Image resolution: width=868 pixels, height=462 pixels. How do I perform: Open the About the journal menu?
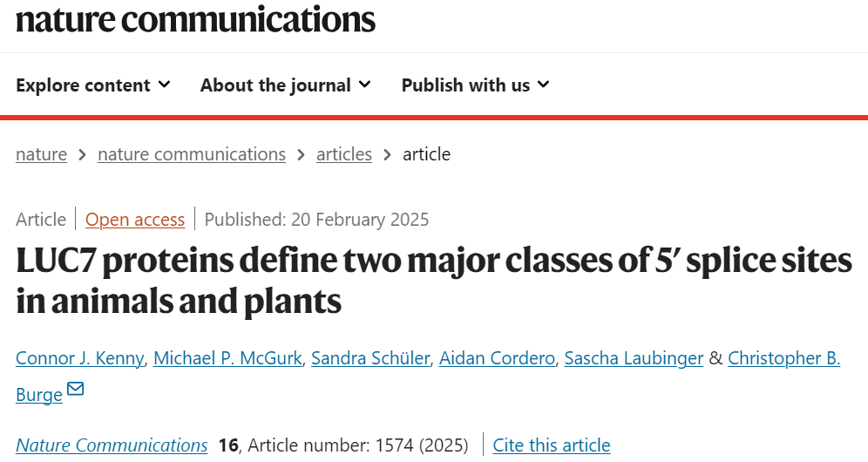286,85
